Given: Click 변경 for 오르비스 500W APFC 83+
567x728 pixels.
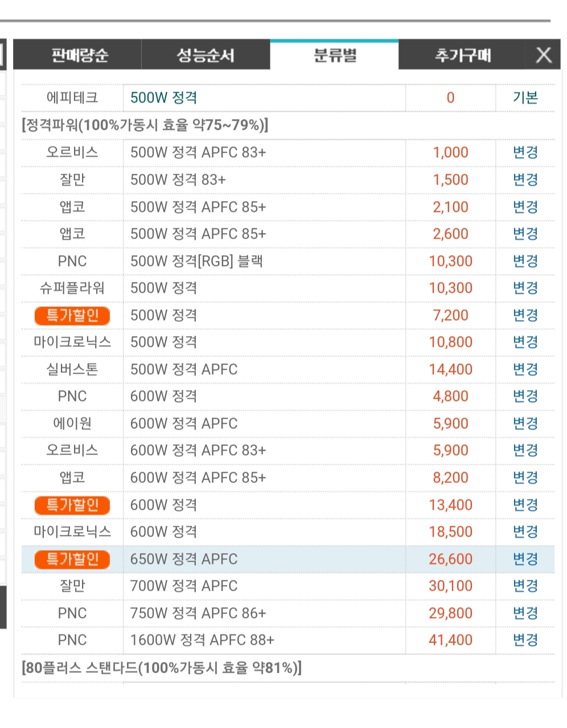Looking at the screenshot, I should tap(525, 152).
